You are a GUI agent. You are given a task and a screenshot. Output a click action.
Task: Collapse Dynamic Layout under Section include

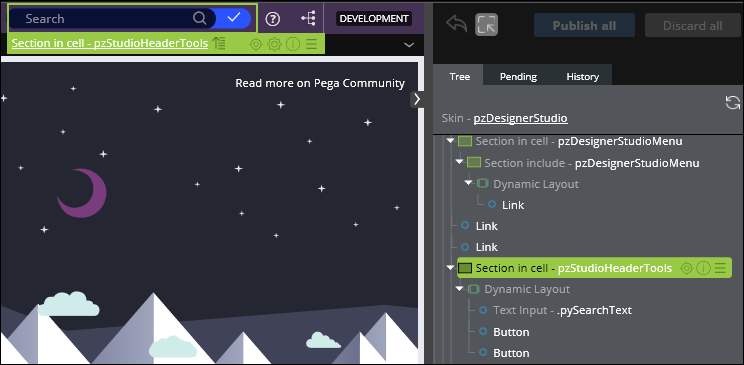click(x=468, y=183)
